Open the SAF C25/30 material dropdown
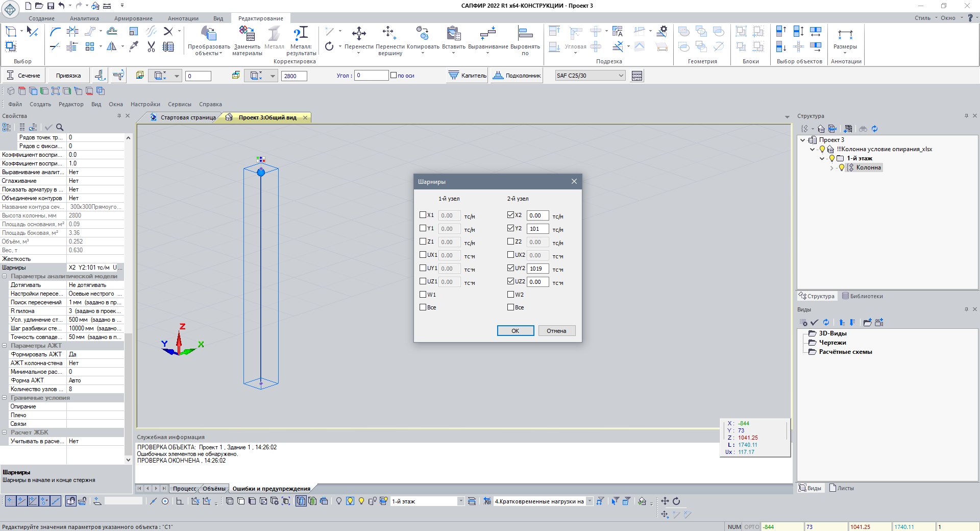This screenshot has width=980, height=531. coord(621,76)
